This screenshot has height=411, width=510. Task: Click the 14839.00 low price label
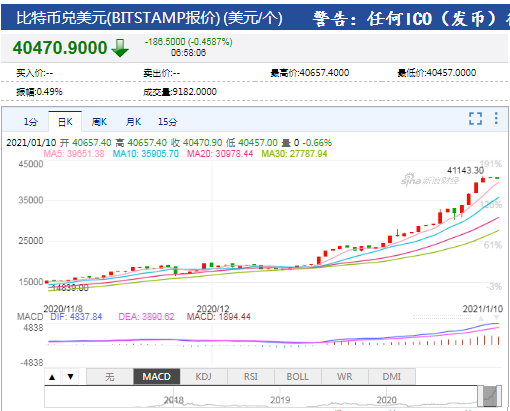[x=70, y=288]
